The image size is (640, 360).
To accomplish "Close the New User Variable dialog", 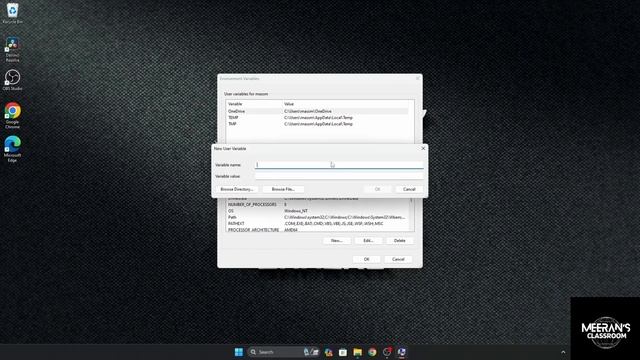I will click(x=423, y=148).
